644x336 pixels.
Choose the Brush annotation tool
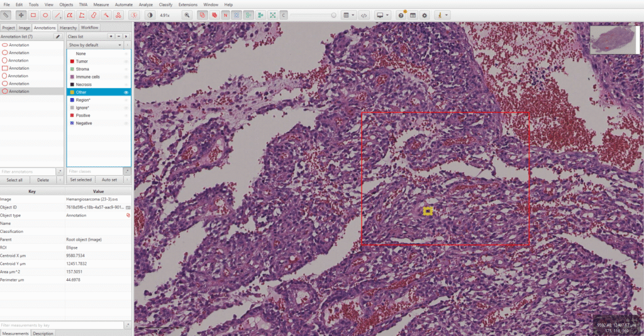pos(93,14)
